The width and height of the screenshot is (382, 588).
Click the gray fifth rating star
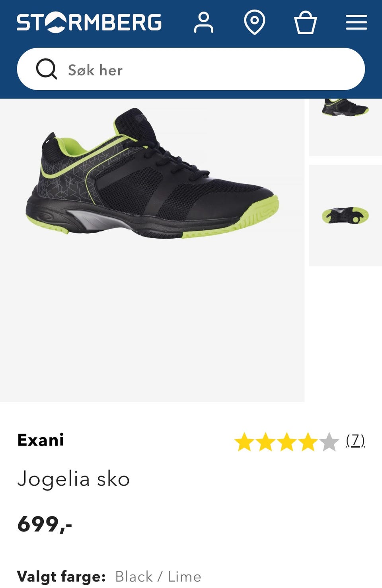click(329, 442)
